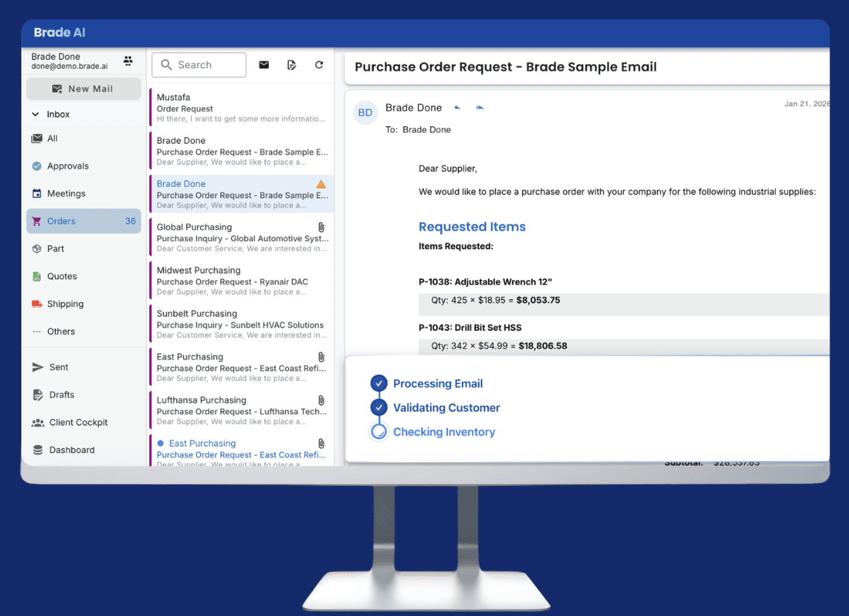
Task: Open Midwest Purchasing Ryanair DAC email
Action: coord(241,281)
